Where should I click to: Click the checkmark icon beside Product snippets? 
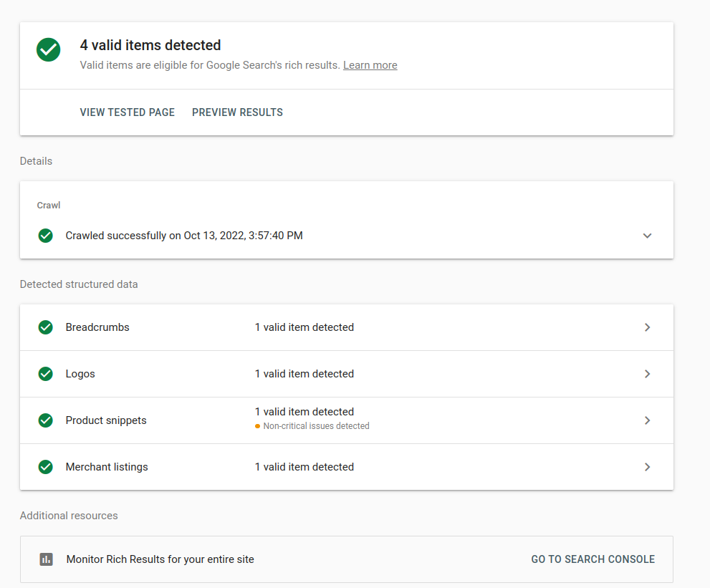coord(45,420)
